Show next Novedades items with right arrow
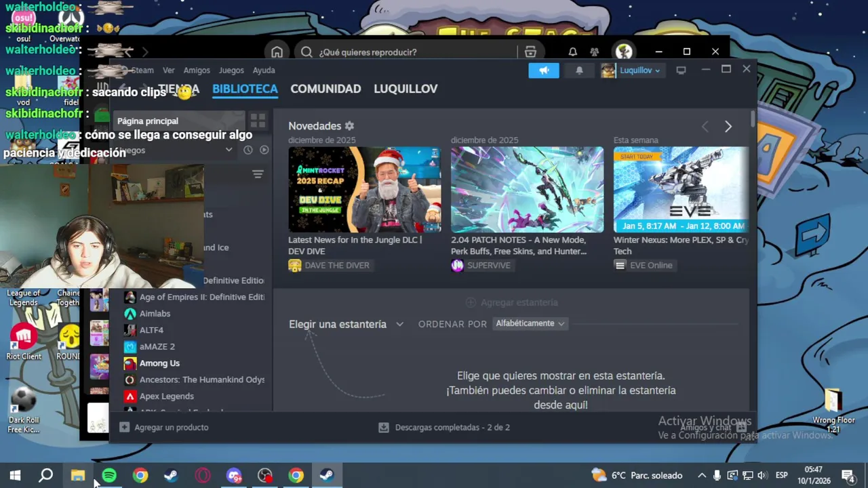 (x=728, y=127)
